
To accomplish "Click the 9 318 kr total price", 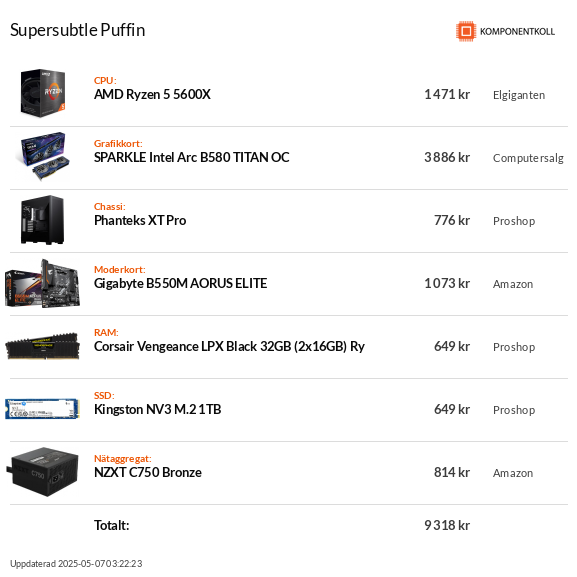I will pyautogui.click(x=447, y=525).
